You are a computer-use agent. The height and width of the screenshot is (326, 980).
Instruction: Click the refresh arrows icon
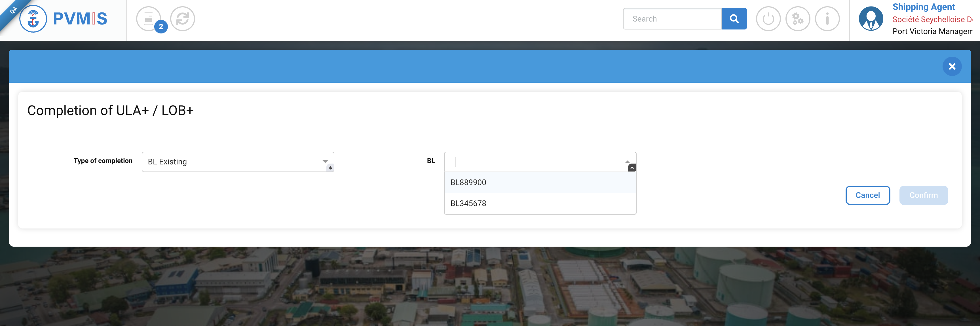(183, 19)
